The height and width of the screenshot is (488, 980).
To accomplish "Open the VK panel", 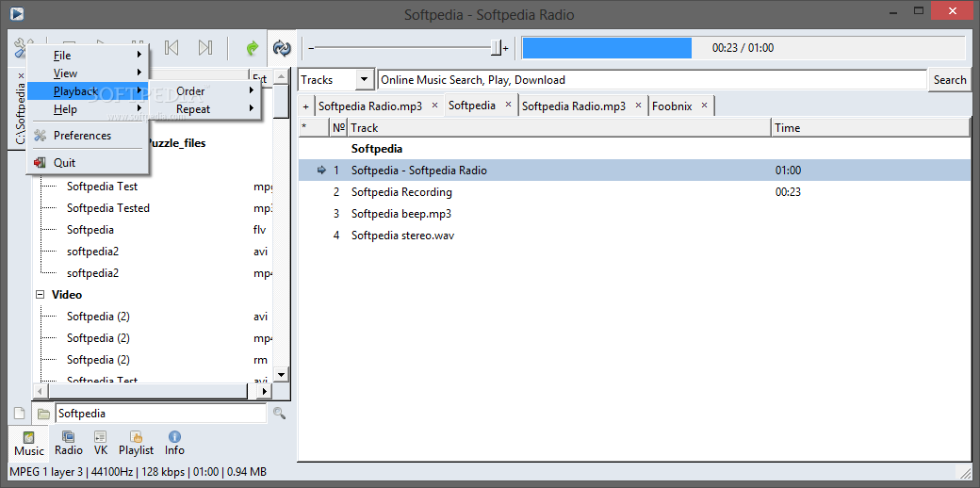I will (101, 444).
